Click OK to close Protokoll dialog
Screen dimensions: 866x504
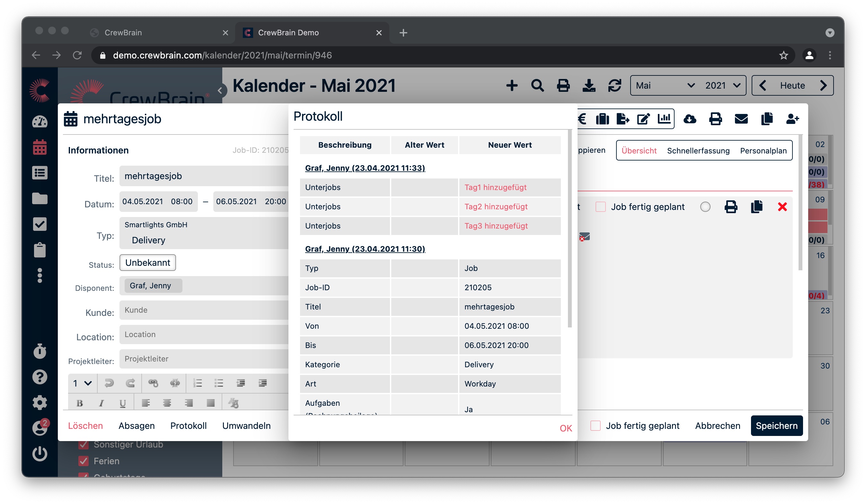click(x=566, y=428)
